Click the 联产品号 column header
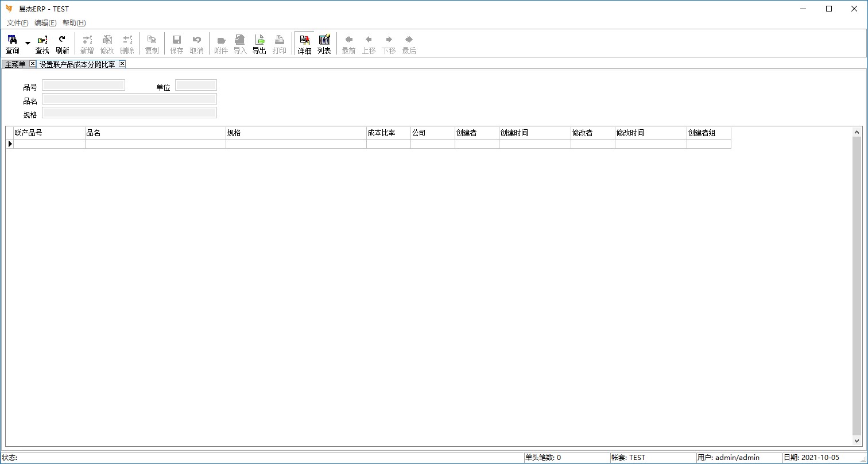 click(49, 133)
